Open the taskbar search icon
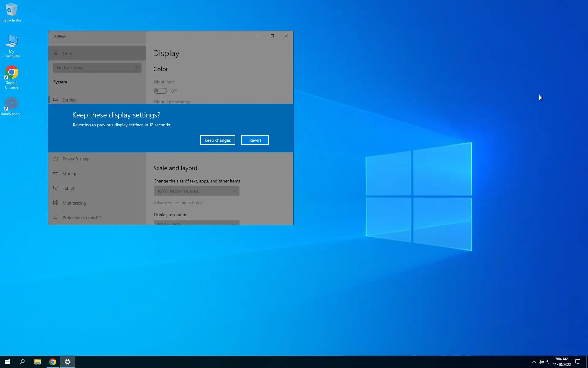This screenshot has width=588, height=368. tap(22, 362)
